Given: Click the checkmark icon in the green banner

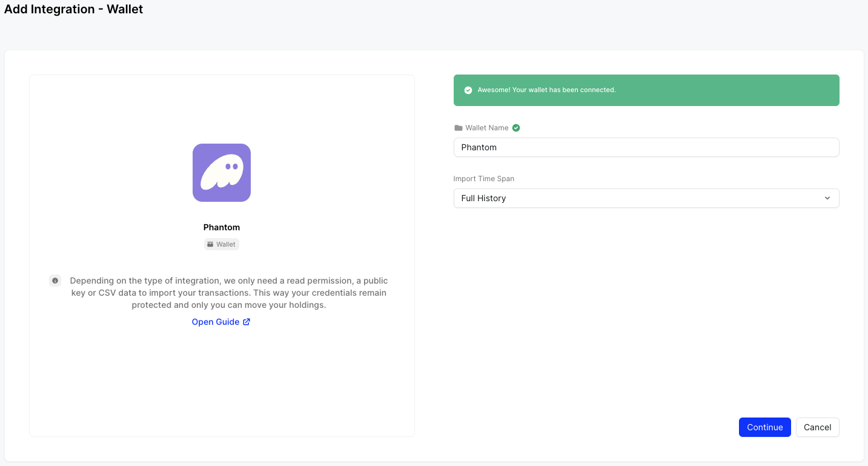Looking at the screenshot, I should click(468, 90).
